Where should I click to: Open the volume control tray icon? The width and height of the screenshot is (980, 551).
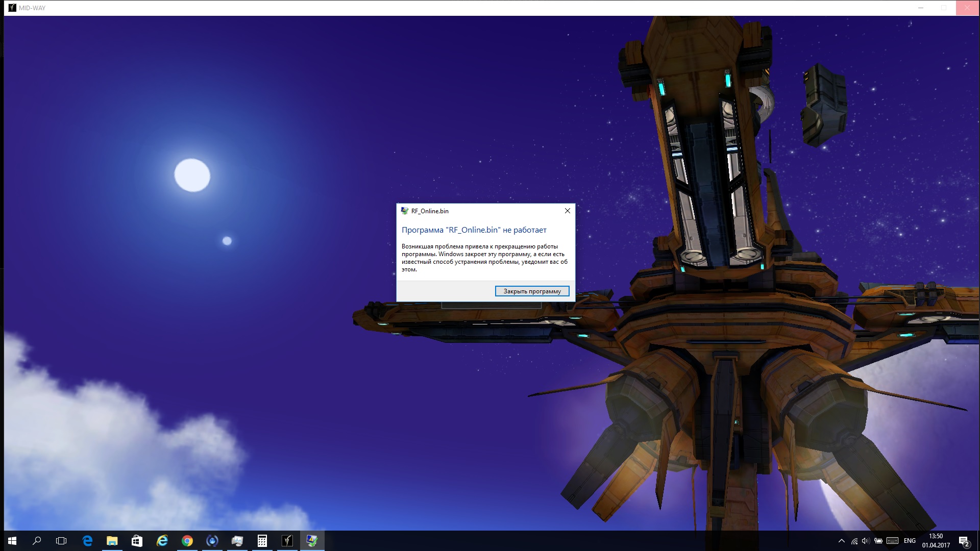[x=866, y=541]
